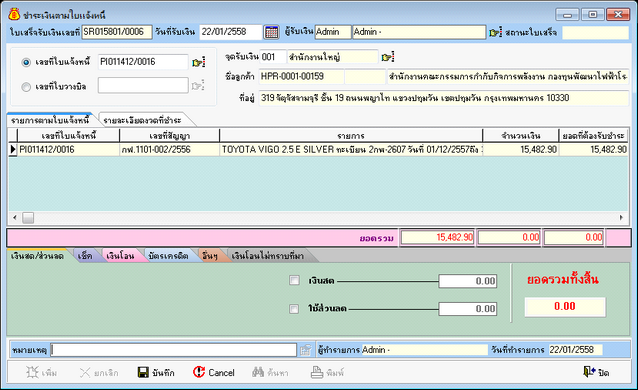
Task: Click the money bag application icon in title bar
Action: [x=14, y=14]
